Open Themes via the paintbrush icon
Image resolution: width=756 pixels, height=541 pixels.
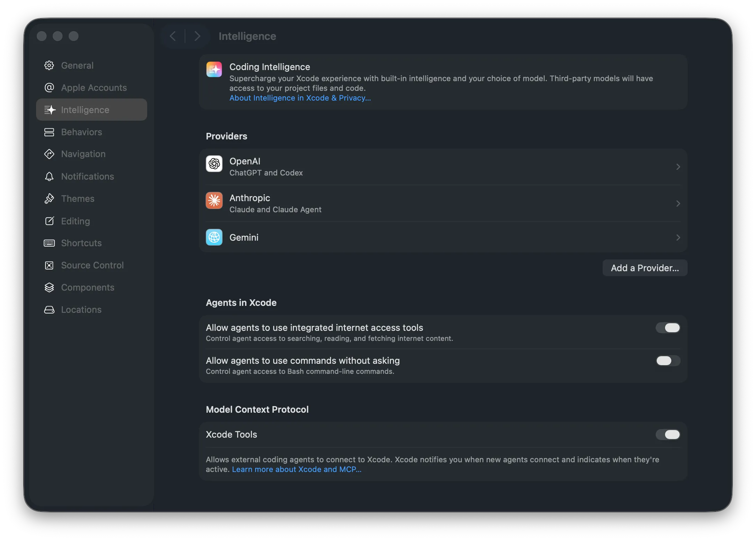[x=50, y=198]
